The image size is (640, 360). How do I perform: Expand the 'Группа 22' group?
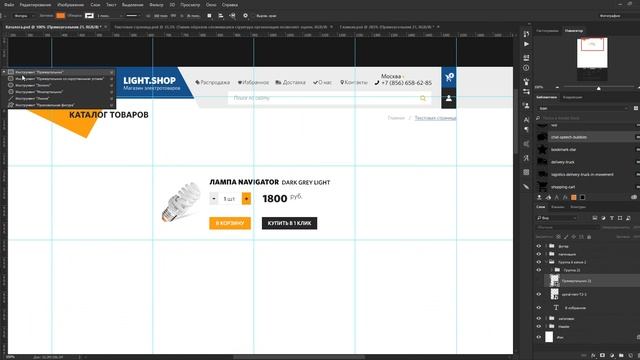[552, 270]
